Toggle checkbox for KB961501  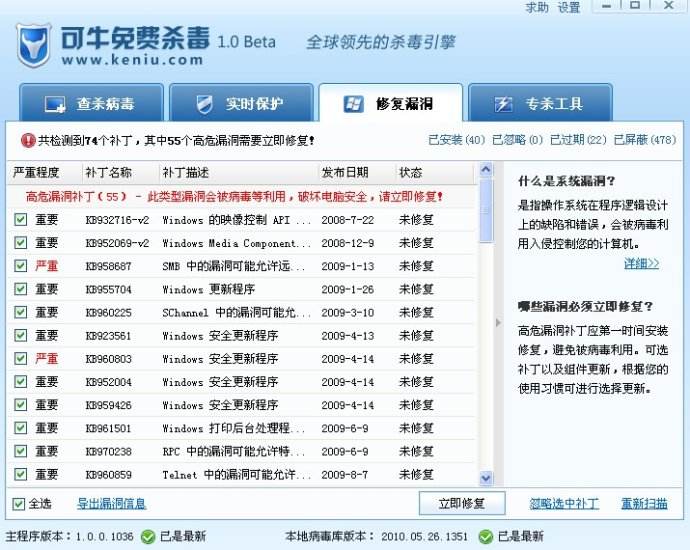tap(21, 428)
